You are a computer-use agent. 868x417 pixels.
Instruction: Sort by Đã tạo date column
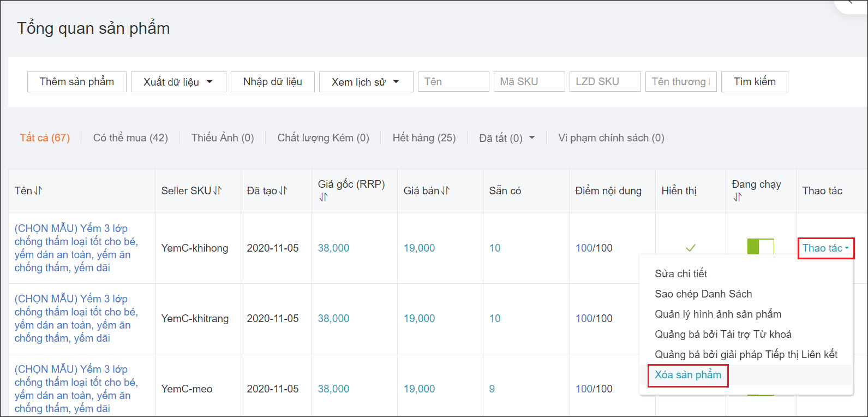(x=283, y=190)
